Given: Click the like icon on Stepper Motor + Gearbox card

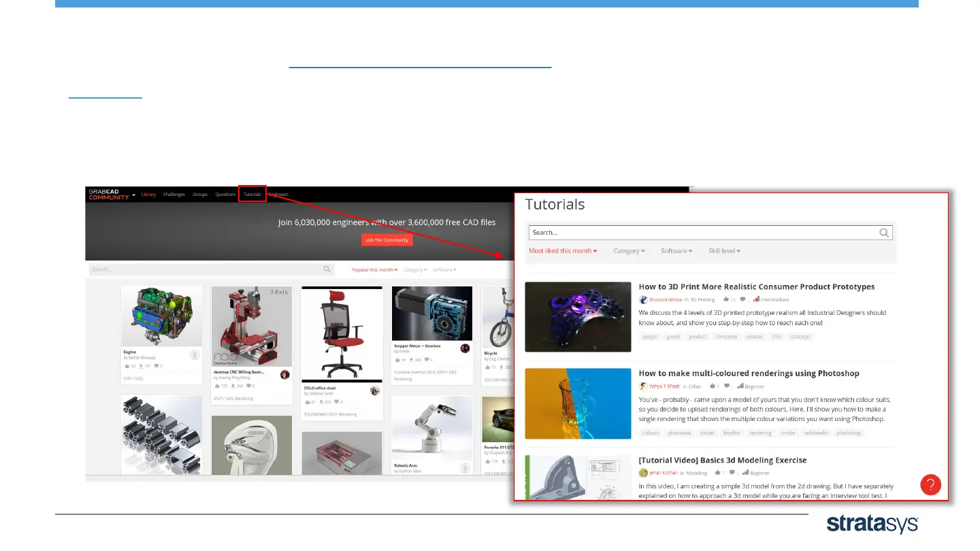Looking at the screenshot, I should pos(396,360).
